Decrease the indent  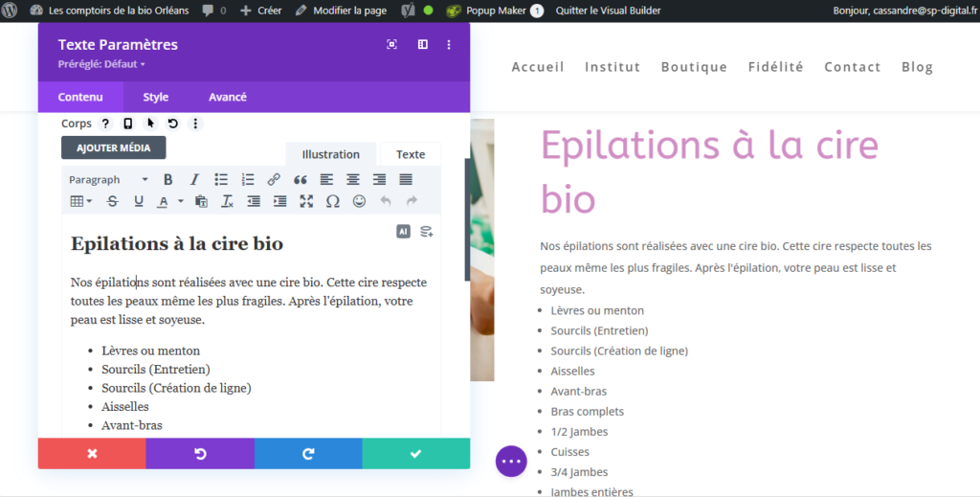pyautogui.click(x=254, y=201)
